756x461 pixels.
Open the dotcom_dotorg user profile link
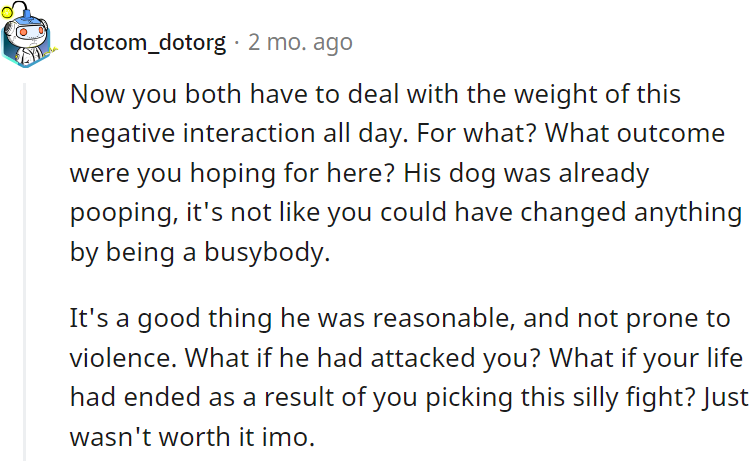coord(147,43)
